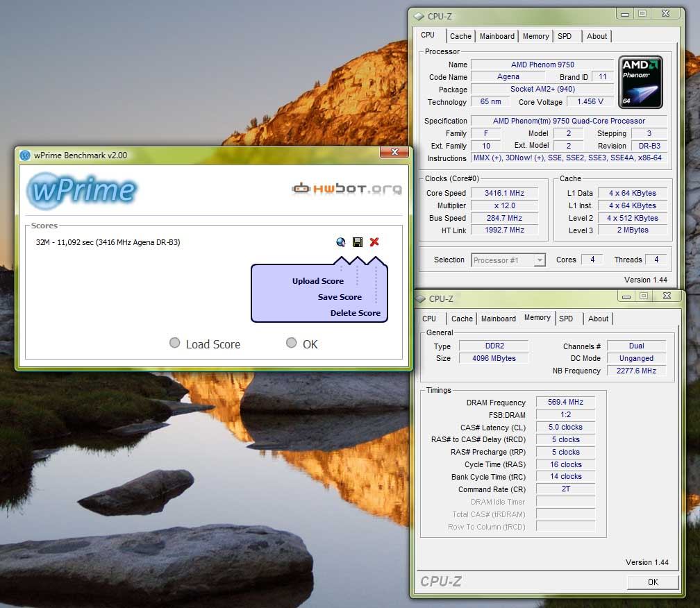
Task: Open About tab in upper CPU-Z window
Action: [x=597, y=36]
